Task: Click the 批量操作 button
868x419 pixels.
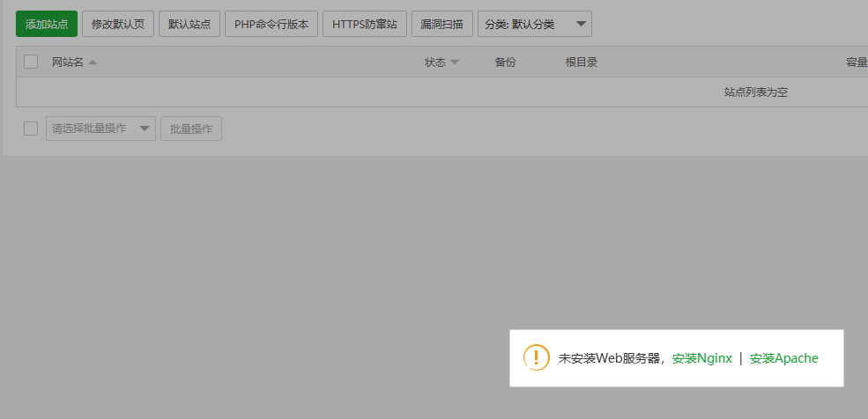Action: pos(191,129)
